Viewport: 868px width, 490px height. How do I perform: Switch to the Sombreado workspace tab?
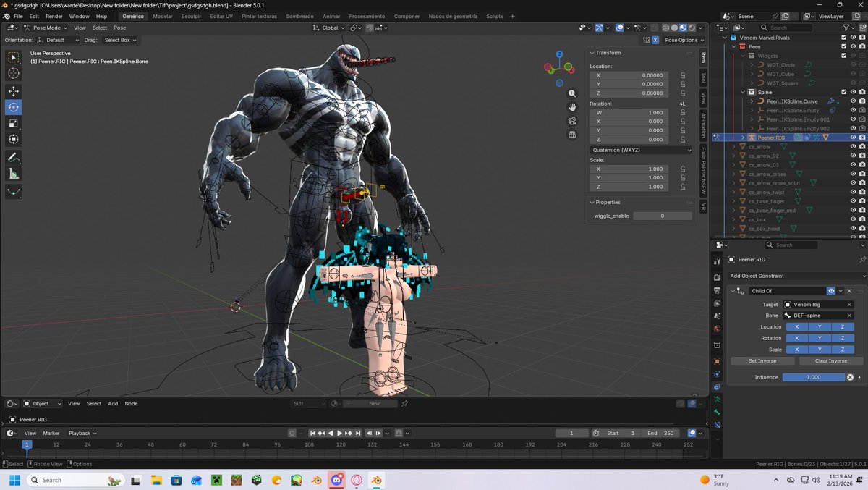(x=299, y=16)
